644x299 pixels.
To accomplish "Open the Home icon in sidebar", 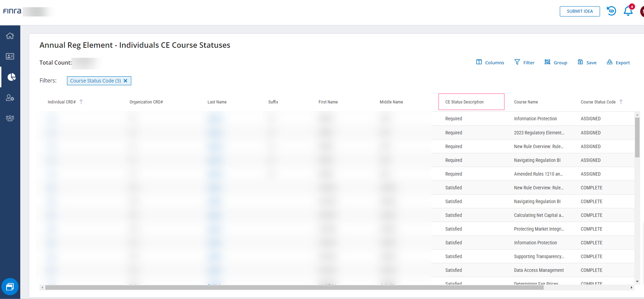I will pyautogui.click(x=10, y=36).
